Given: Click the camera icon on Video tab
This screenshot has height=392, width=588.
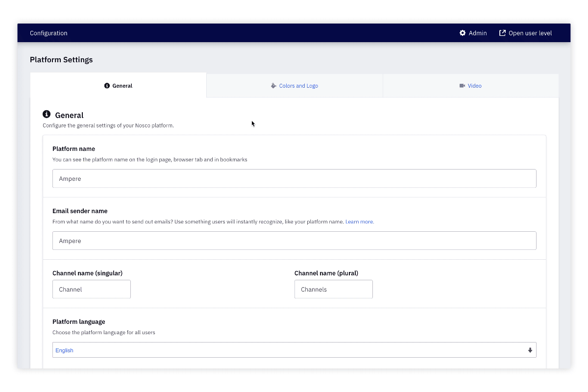Looking at the screenshot, I should pos(462,86).
